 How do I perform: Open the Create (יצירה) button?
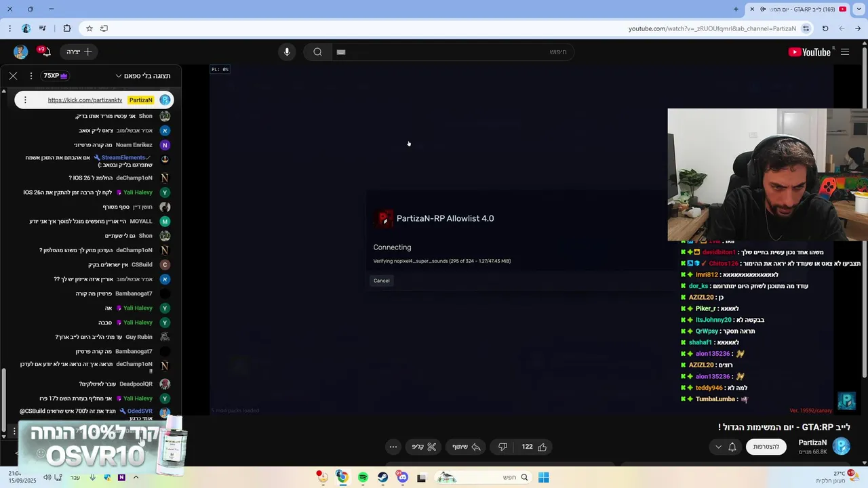(x=79, y=52)
